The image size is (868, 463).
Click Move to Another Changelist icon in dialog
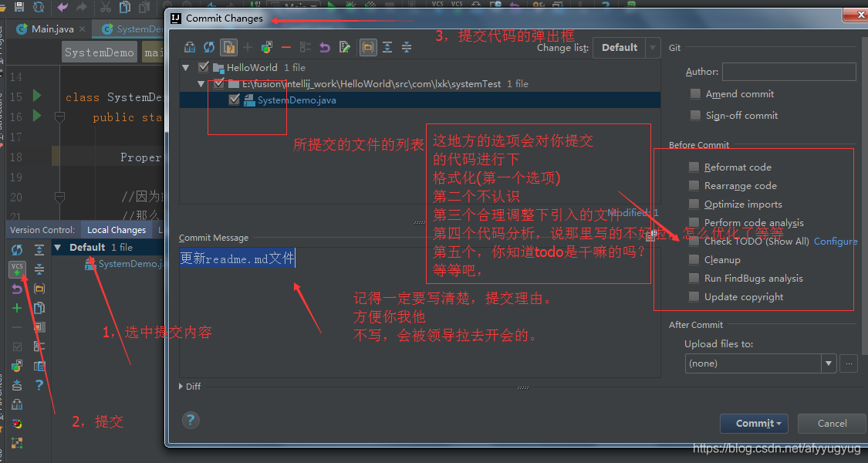tap(267, 47)
